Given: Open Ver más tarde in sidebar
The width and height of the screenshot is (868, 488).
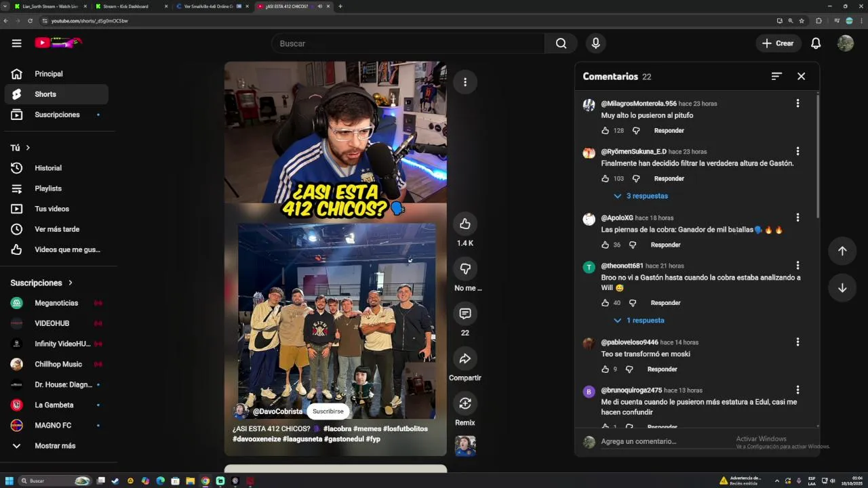Looking at the screenshot, I should click(56, 229).
